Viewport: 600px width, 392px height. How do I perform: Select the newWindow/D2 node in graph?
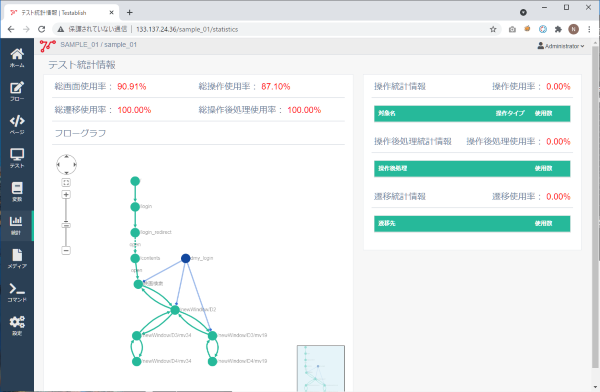(x=175, y=310)
